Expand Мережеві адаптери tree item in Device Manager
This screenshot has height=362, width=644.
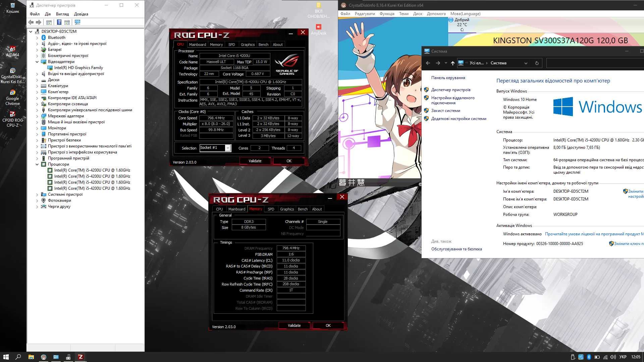pyautogui.click(x=38, y=116)
